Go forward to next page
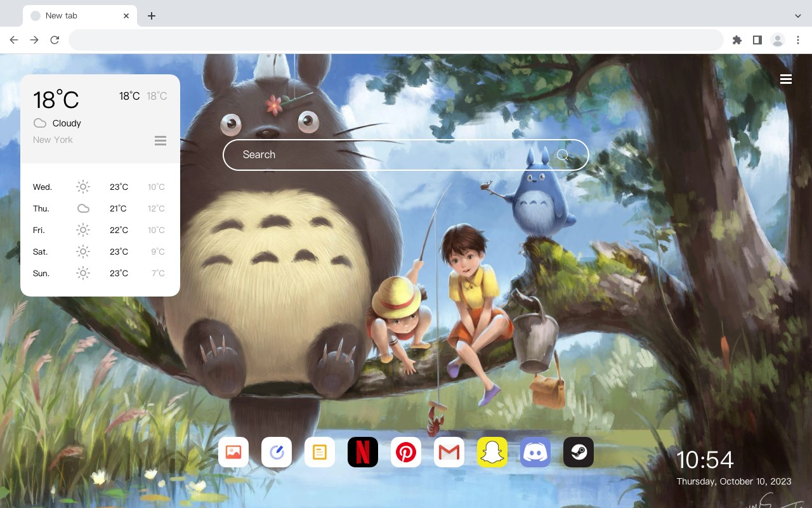 pyautogui.click(x=34, y=40)
